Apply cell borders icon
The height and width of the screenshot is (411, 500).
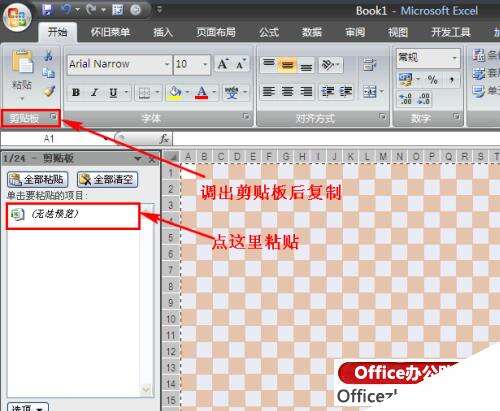click(x=144, y=92)
